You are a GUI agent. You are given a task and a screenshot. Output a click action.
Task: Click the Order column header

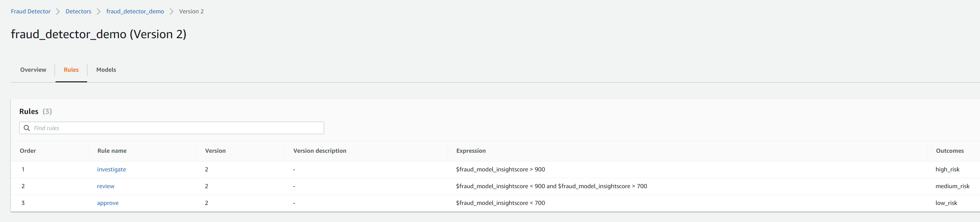click(x=28, y=151)
